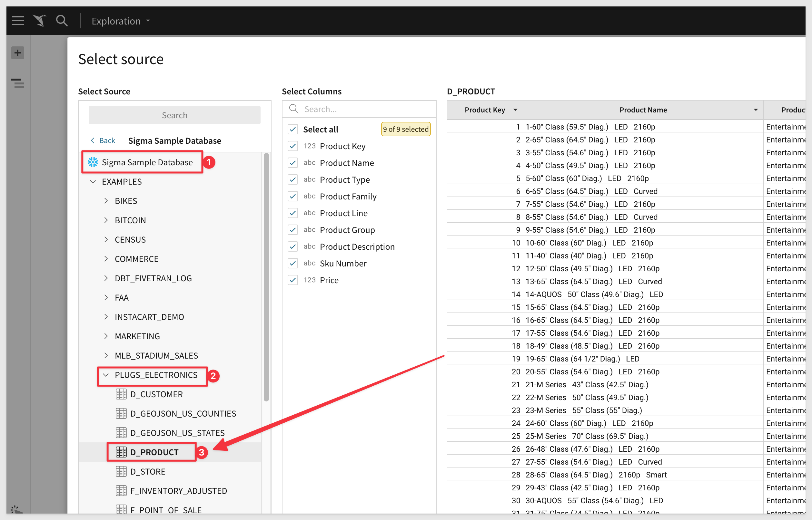Uncheck the Product Key column
Viewport: 812px width, 520px height.
(x=292, y=146)
